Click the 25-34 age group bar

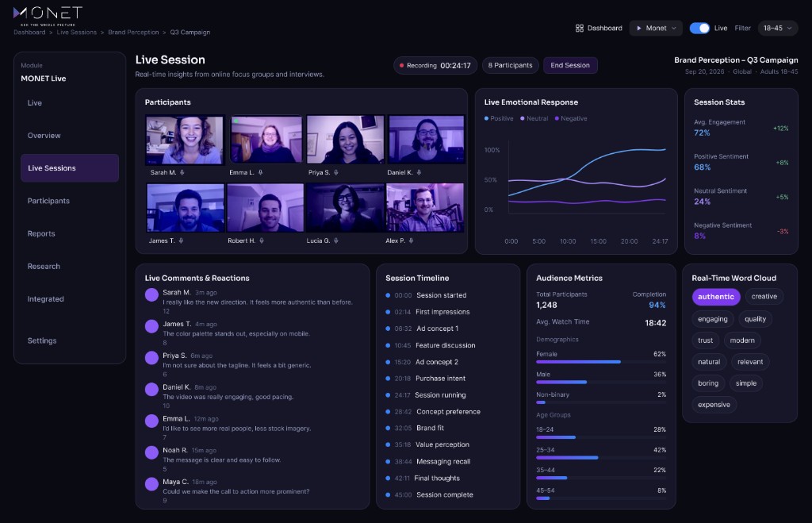pyautogui.click(x=601, y=458)
